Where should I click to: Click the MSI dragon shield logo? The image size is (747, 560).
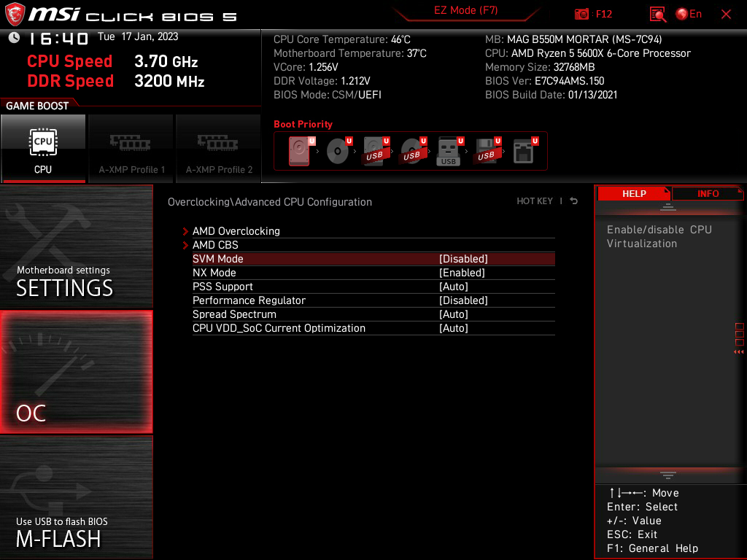click(x=15, y=15)
